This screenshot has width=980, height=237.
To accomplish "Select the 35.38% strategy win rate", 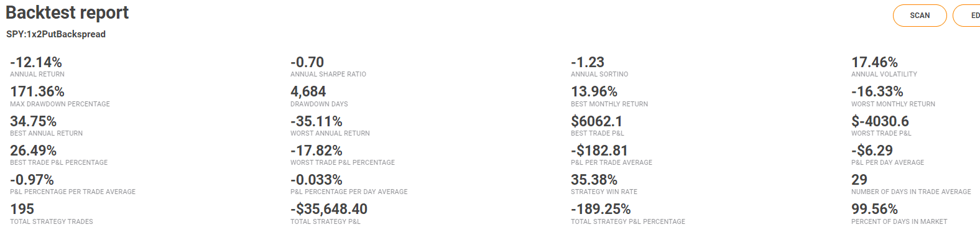I will pyautogui.click(x=594, y=180).
